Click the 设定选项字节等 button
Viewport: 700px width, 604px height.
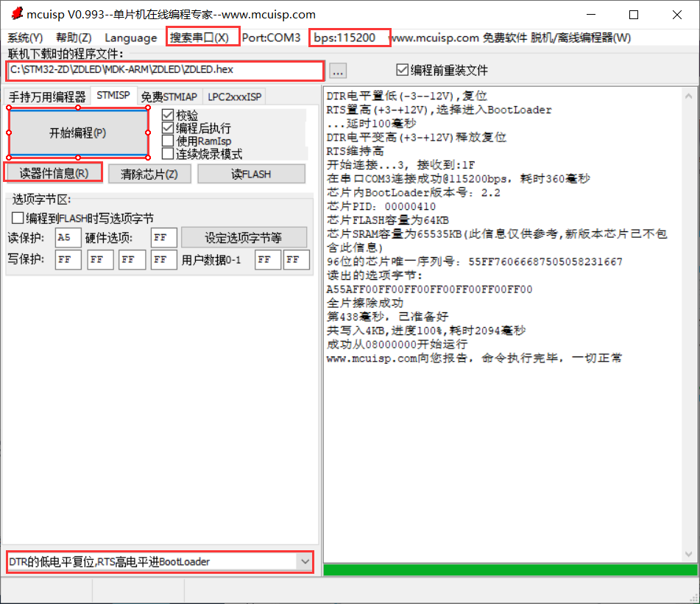coord(244,237)
